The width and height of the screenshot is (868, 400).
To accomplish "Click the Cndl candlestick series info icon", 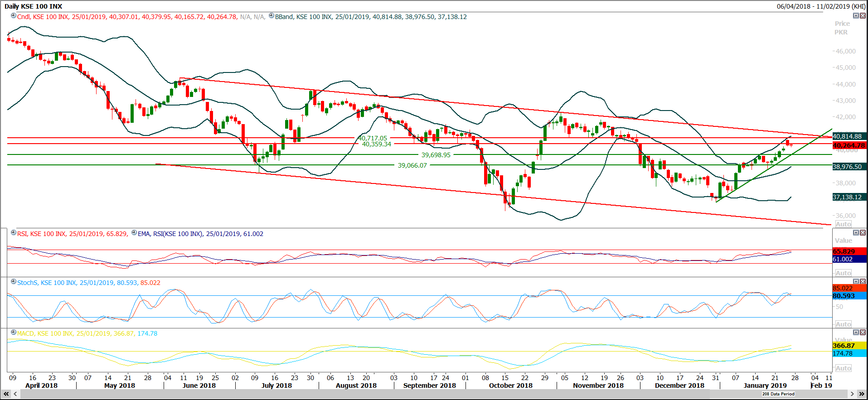I will pyautogui.click(x=14, y=16).
